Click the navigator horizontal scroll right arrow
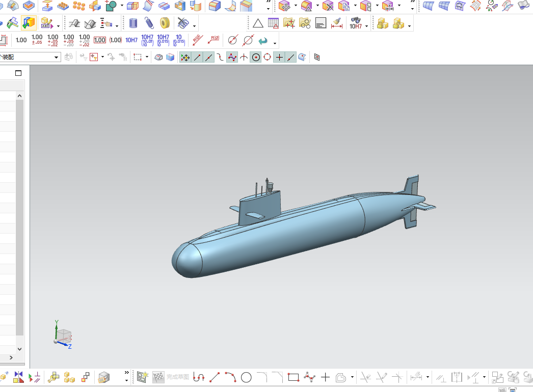This screenshot has height=392, width=533. tap(11, 358)
